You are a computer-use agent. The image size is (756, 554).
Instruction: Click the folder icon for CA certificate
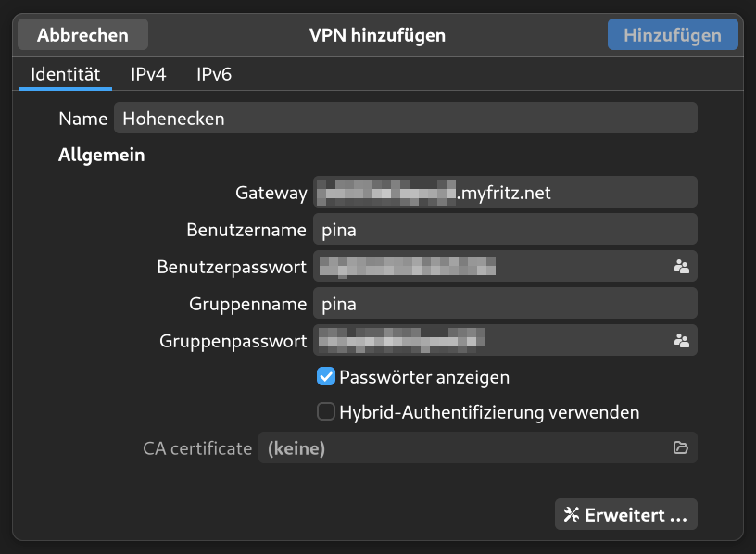(x=680, y=447)
